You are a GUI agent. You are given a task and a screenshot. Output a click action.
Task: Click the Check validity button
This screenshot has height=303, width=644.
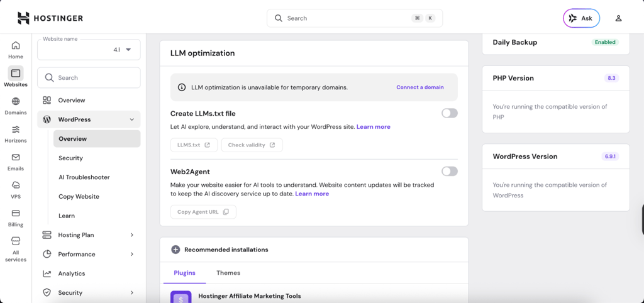[x=252, y=145]
